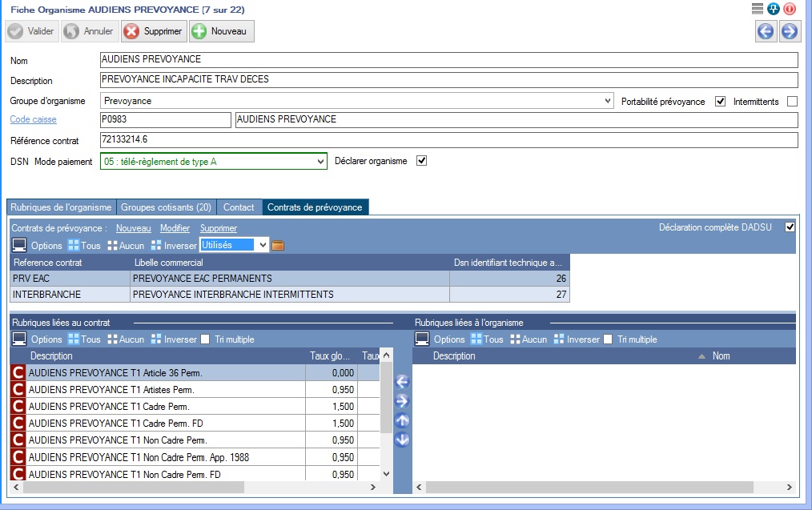812x510 pixels.
Task: Toggle the Portabilité prévoyance checkbox
Action: pyautogui.click(x=720, y=102)
